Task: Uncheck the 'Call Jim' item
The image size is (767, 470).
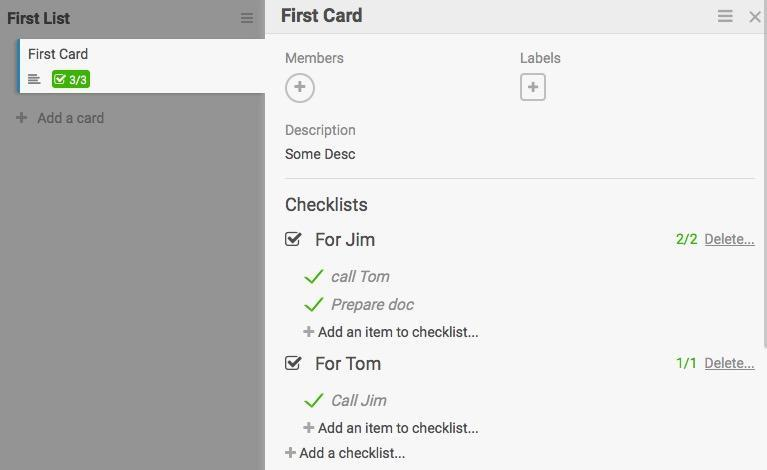Action: tap(313, 401)
